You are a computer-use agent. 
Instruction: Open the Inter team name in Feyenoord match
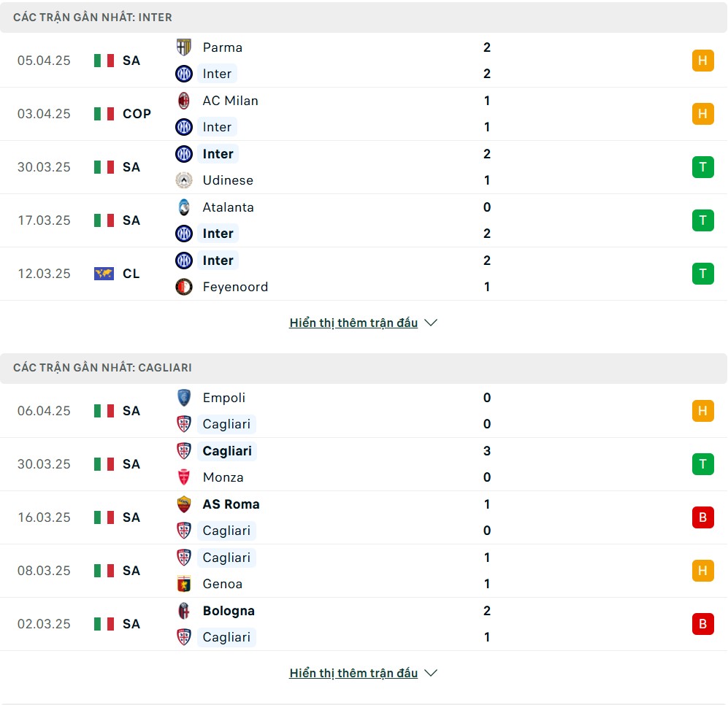tap(218, 261)
